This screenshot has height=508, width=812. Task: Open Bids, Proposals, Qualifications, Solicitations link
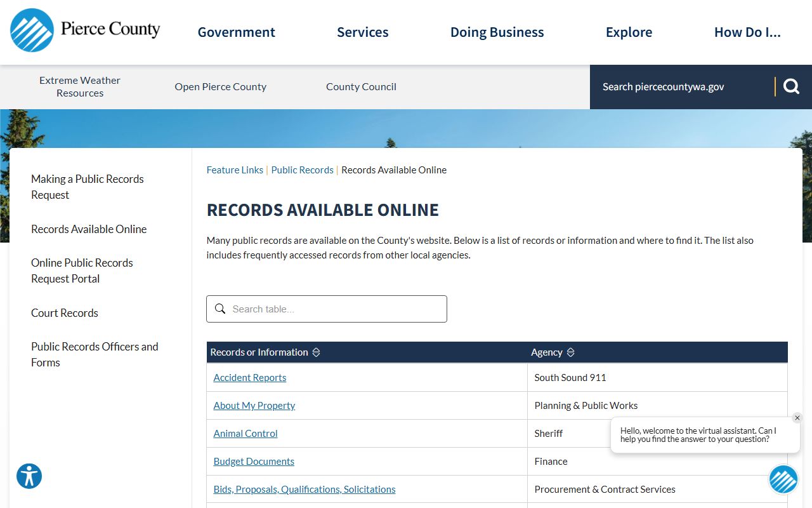point(304,489)
